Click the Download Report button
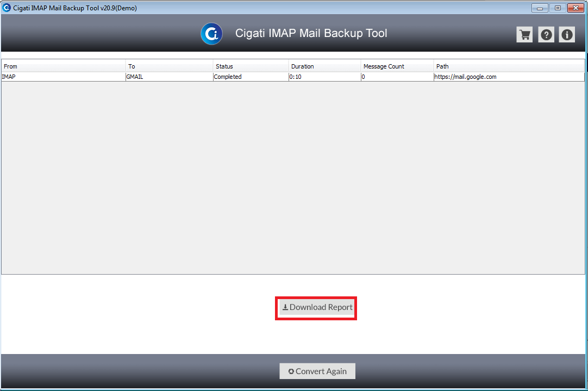The width and height of the screenshot is (588, 391). point(317,307)
